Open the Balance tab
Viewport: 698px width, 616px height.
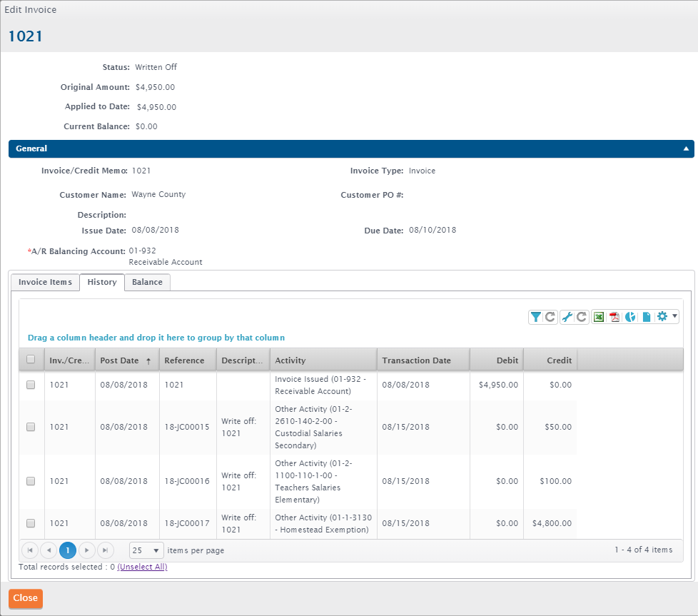[147, 282]
